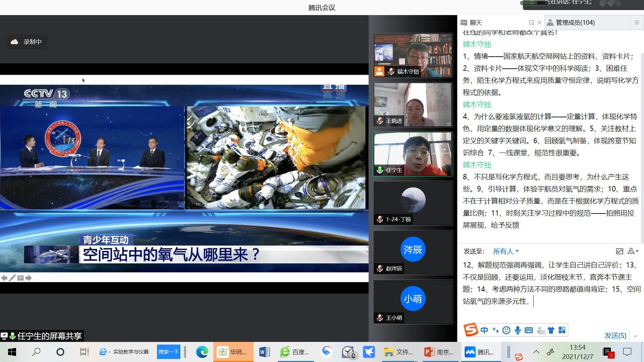Open 百度 browser window on taskbar
This screenshot has height=362, width=644.
tap(295, 352)
